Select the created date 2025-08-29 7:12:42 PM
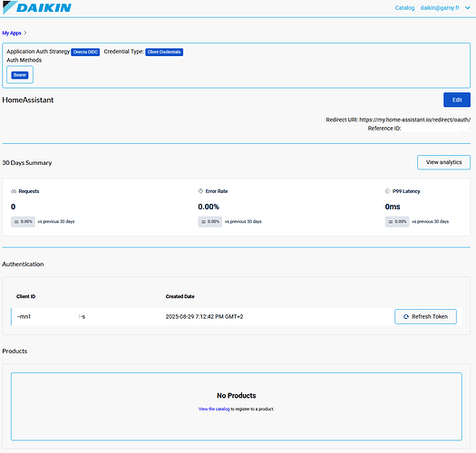This screenshot has width=476, height=453. (204, 316)
